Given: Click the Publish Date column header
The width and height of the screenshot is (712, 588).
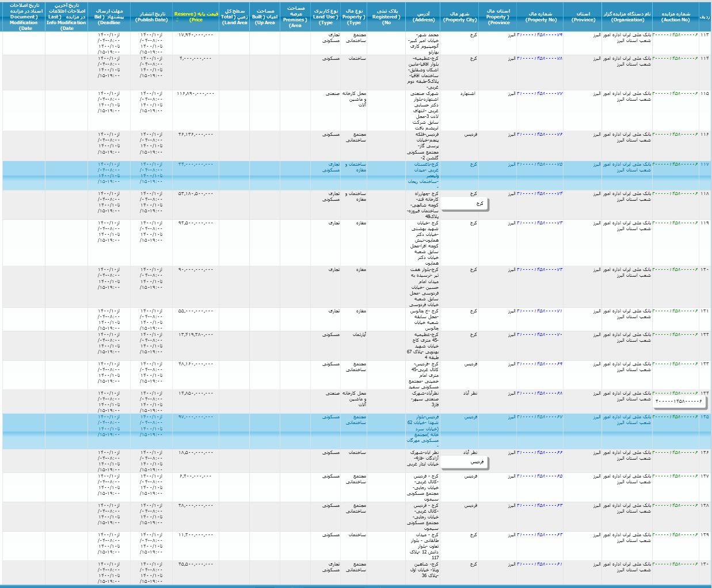Looking at the screenshot, I should coord(151,17).
